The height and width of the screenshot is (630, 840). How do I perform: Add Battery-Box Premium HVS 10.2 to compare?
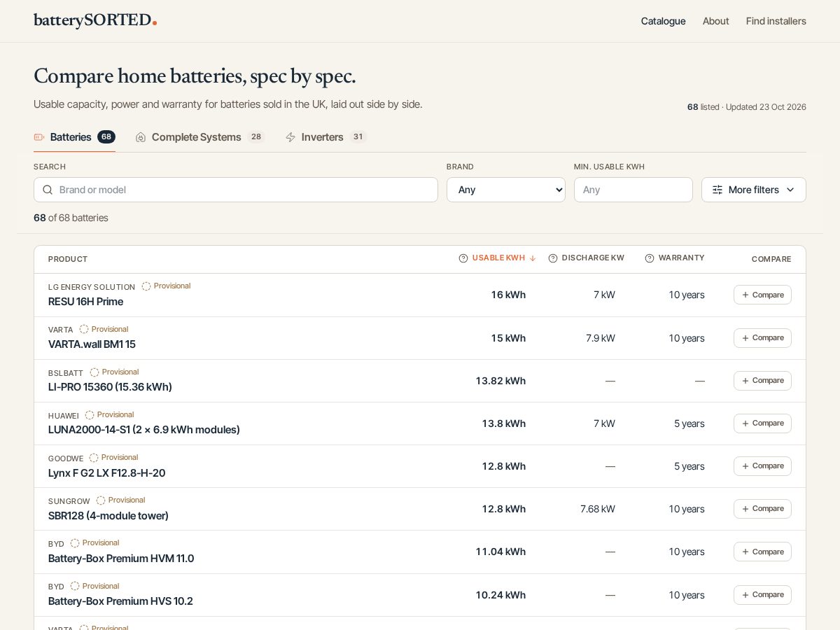click(762, 595)
